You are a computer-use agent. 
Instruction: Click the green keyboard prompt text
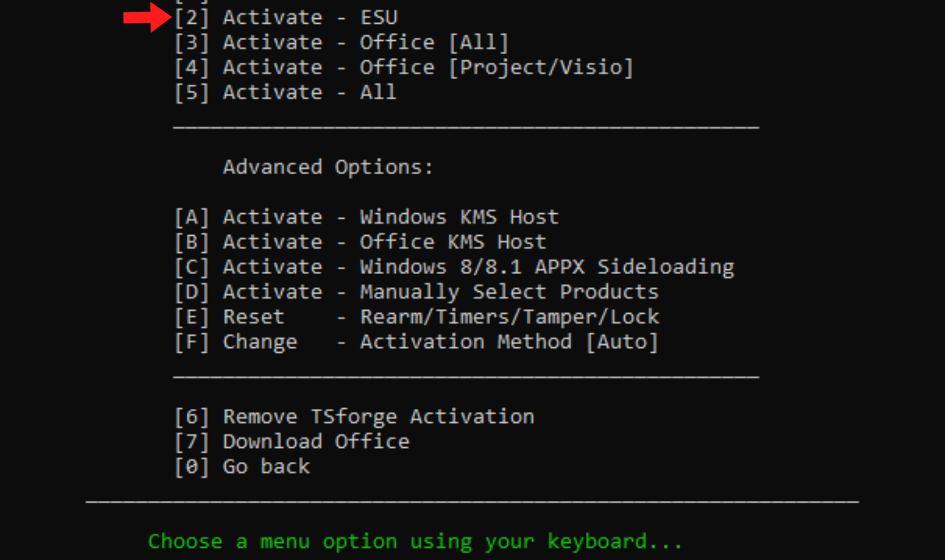click(x=415, y=542)
